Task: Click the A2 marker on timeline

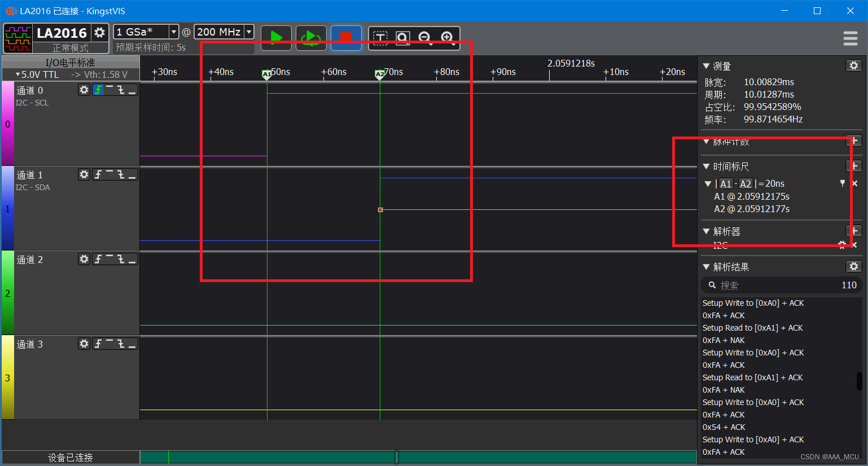Action: tap(380, 74)
